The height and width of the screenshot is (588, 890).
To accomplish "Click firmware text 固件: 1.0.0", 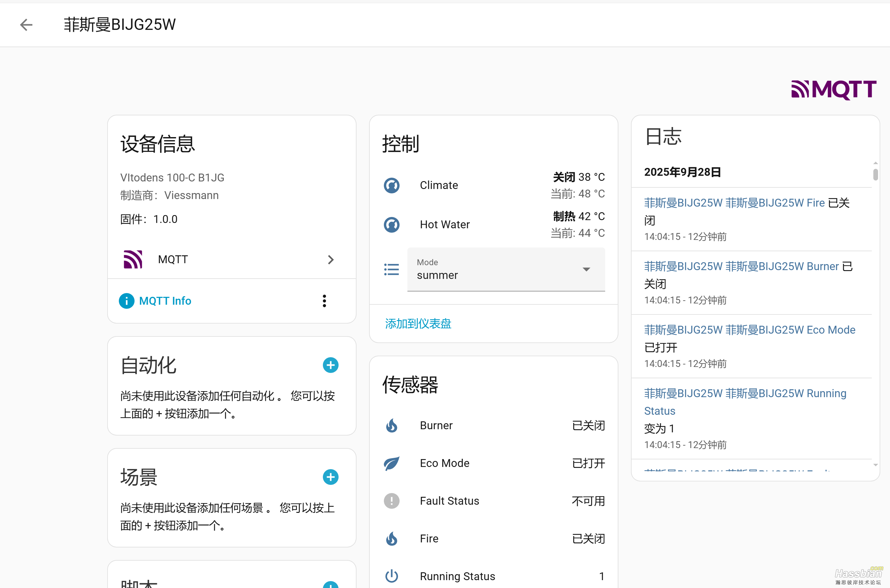I will click(149, 219).
